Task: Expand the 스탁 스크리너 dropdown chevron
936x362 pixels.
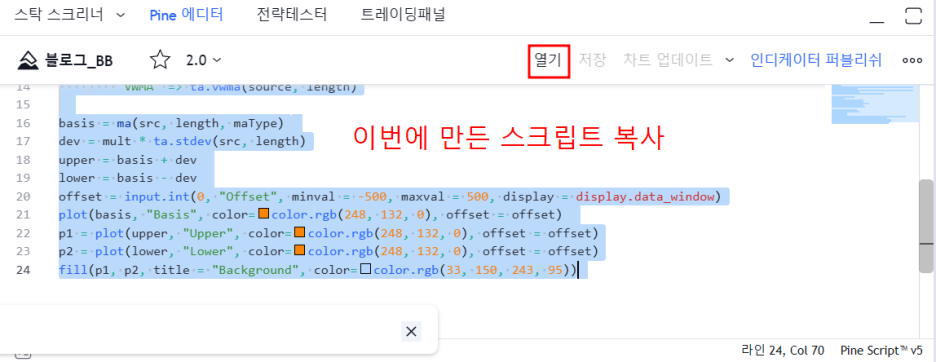Action: (121, 16)
